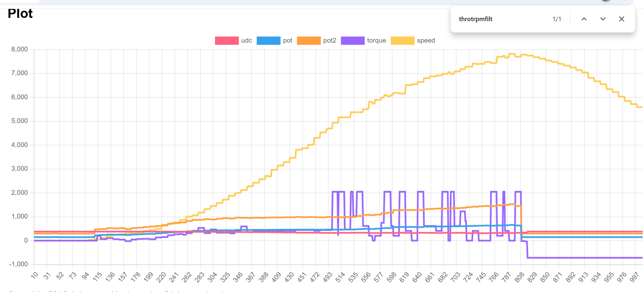This screenshot has height=292, width=644.
Task: Hide pot2 series via its orange swatch
Action: click(308, 41)
